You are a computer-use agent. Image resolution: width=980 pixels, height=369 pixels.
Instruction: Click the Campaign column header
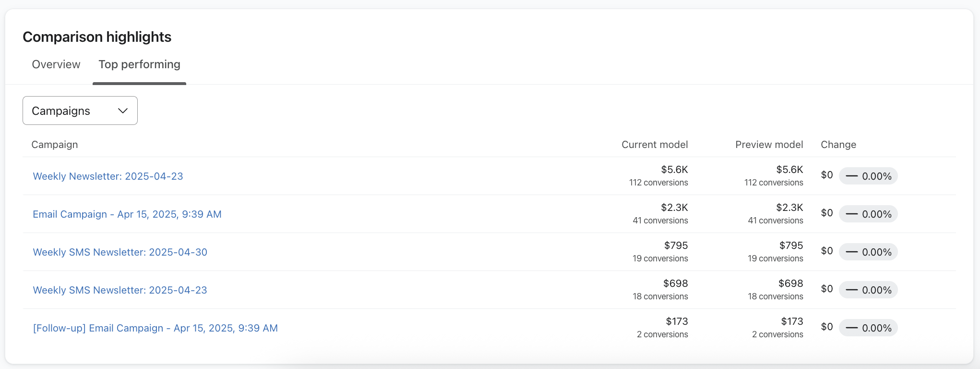(55, 145)
